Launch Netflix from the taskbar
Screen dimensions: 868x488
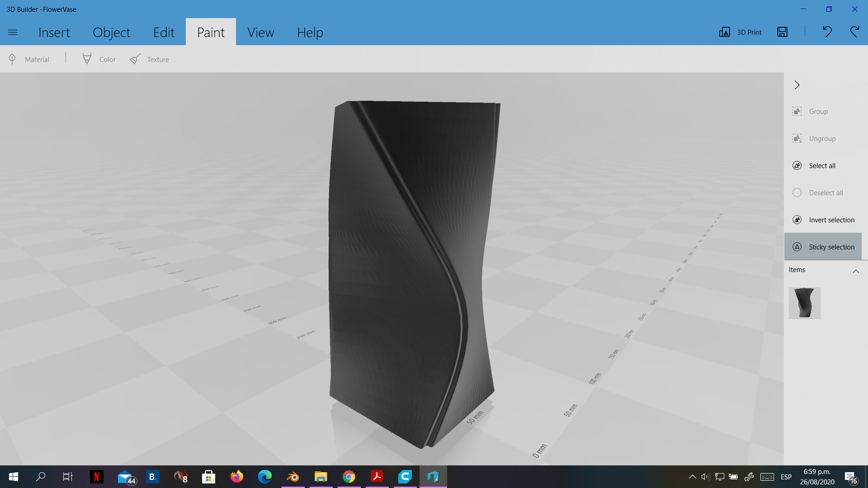(x=96, y=477)
